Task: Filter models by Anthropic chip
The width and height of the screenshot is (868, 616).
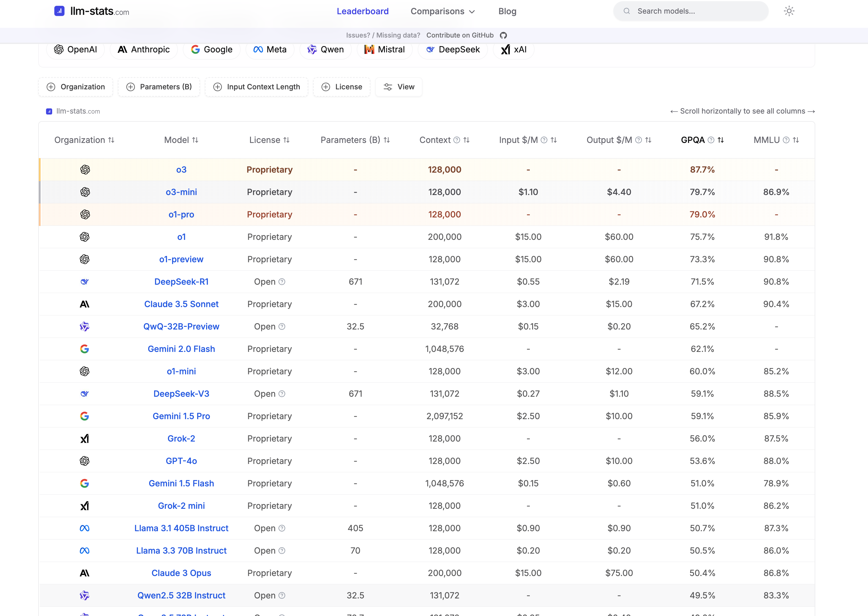Action: [144, 50]
